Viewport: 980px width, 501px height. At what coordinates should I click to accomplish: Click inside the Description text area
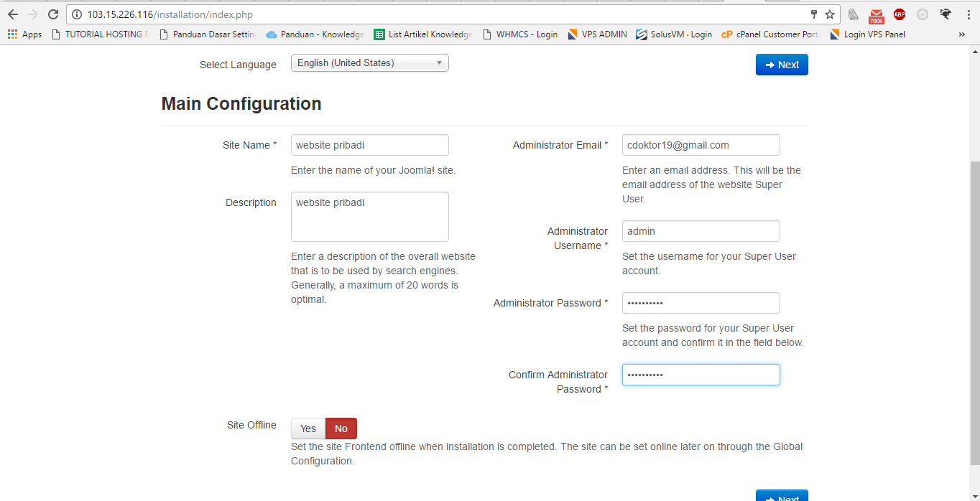point(369,217)
